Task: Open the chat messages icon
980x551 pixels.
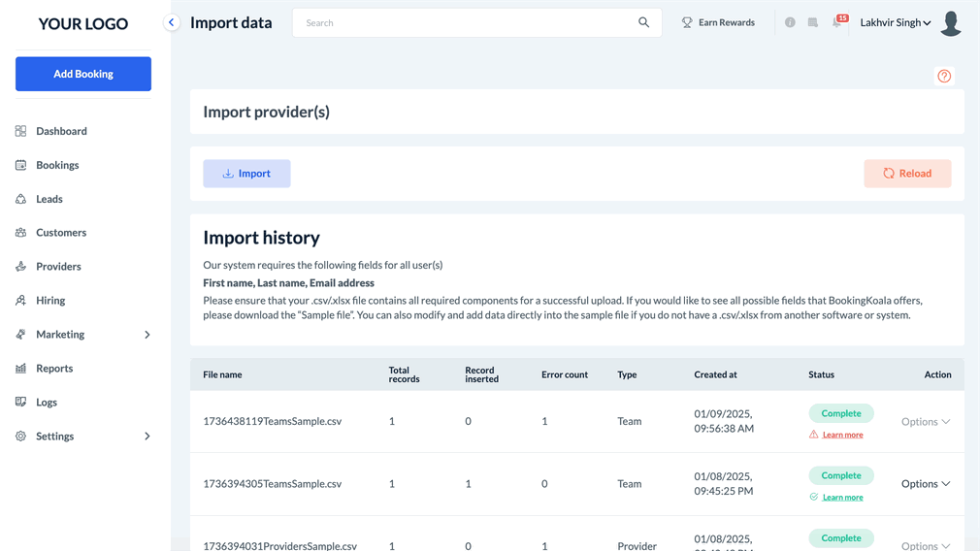Action: (x=813, y=22)
